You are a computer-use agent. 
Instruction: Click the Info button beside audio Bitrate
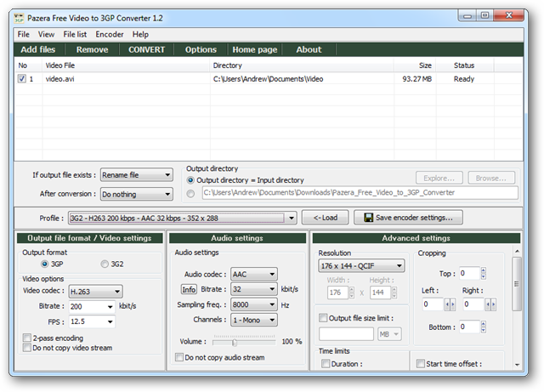(188, 290)
